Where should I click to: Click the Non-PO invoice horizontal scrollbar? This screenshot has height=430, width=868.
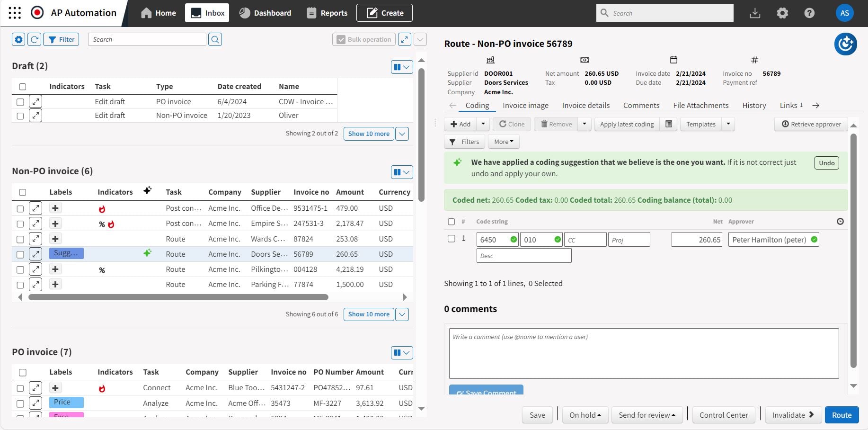point(178,297)
